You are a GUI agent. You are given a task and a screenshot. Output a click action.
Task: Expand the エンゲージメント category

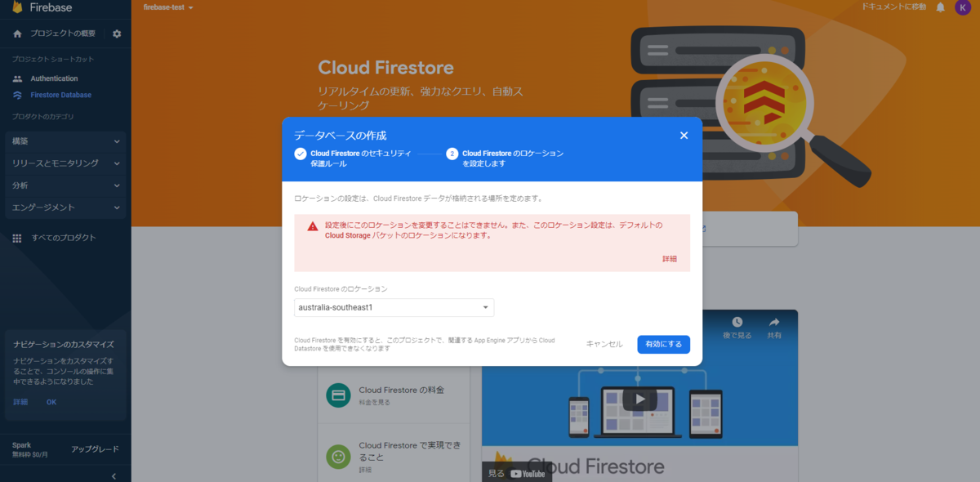pyautogui.click(x=65, y=208)
